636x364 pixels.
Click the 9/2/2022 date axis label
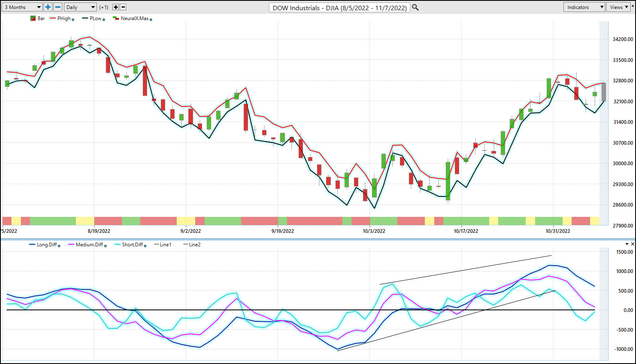tap(191, 231)
